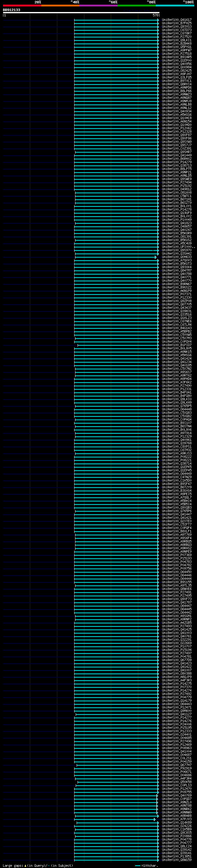
Task: Click the orange ~40% identity legend segment
Action: [x=60, y=6]
